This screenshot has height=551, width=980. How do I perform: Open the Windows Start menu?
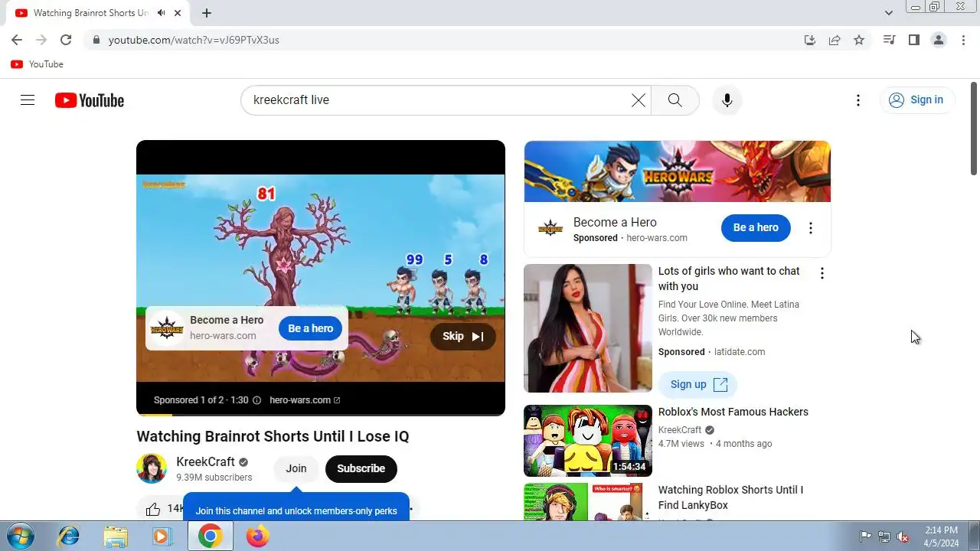coord(21,536)
